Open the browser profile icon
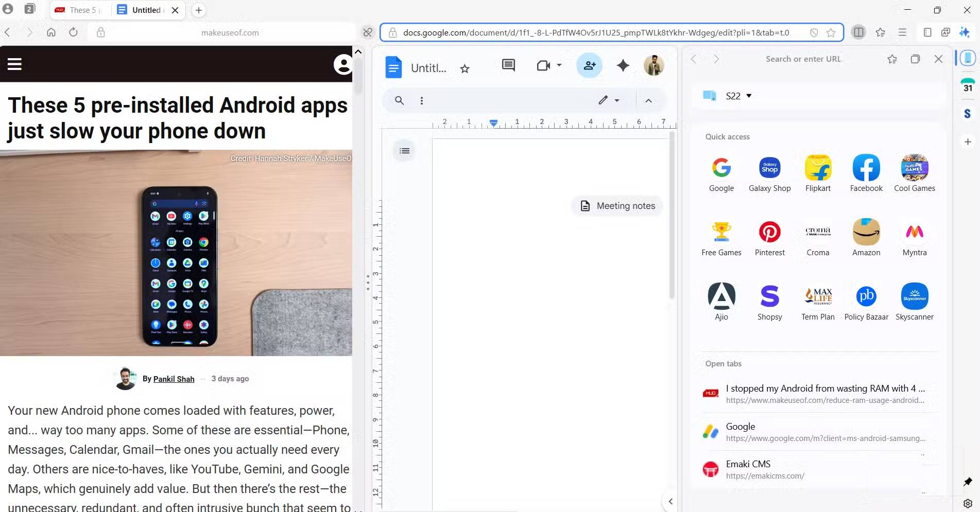Viewport: 980px width, 512px height. tap(8, 9)
